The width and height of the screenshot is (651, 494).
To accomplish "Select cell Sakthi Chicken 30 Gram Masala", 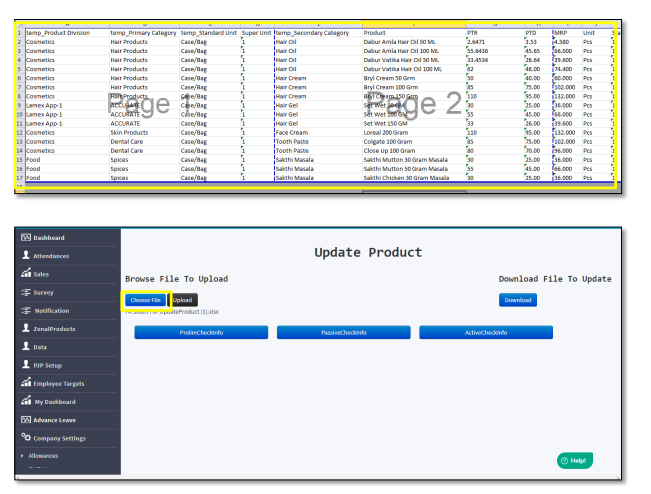I will pos(414,178).
